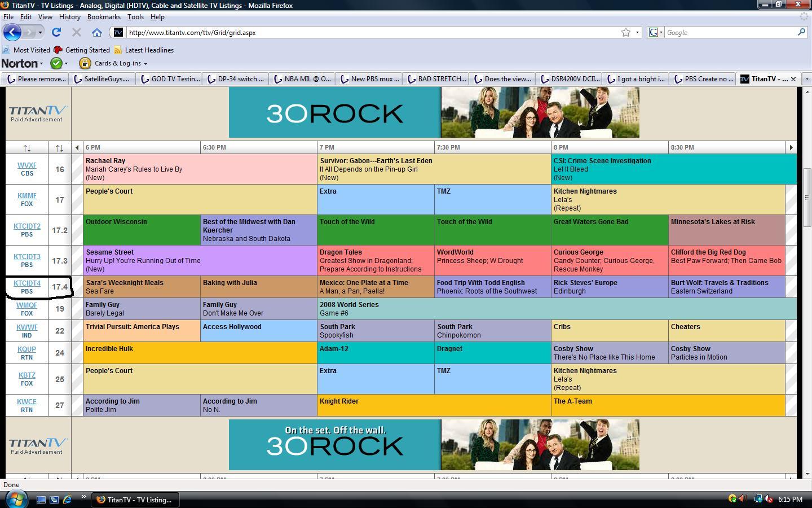This screenshot has width=812, height=508.
Task: Click the 30 Rock top banner ad
Action: pos(434,112)
